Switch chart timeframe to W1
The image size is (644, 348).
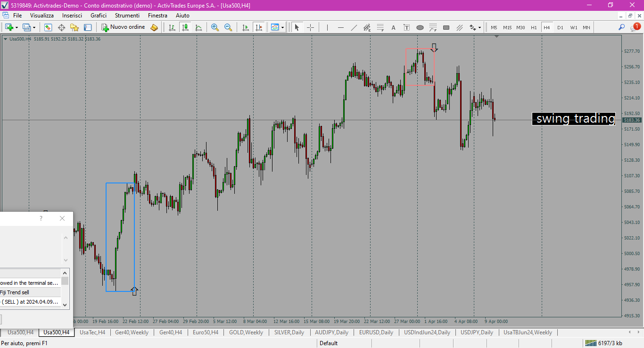click(573, 27)
